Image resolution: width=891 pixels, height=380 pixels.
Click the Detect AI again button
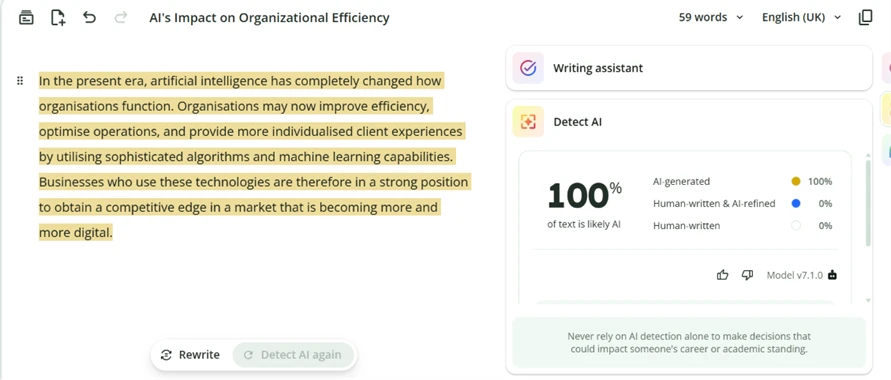pyautogui.click(x=293, y=355)
